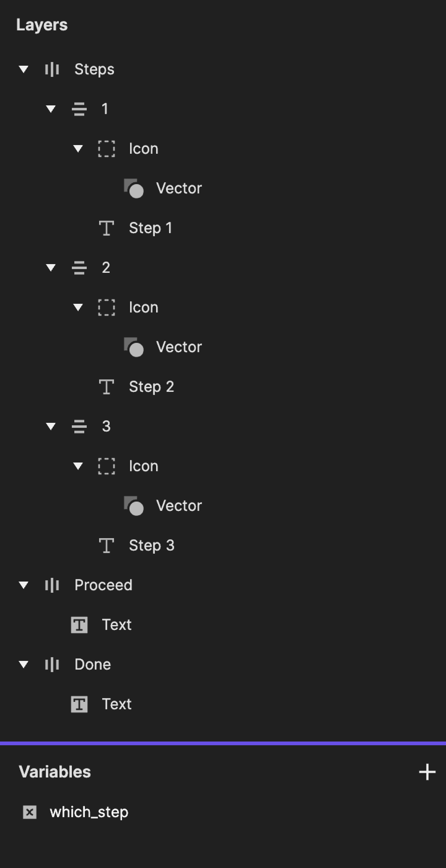Click the stack icon beside layer "2"
Viewport: 446px width, 868px height.
coord(79,267)
